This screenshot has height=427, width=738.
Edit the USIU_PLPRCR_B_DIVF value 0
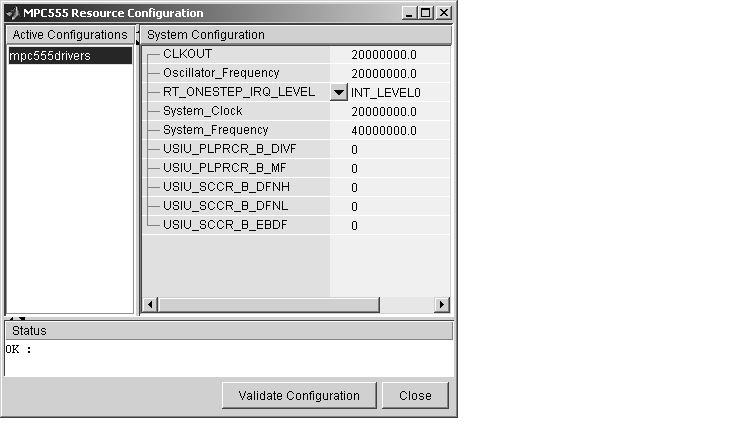[x=390, y=150]
